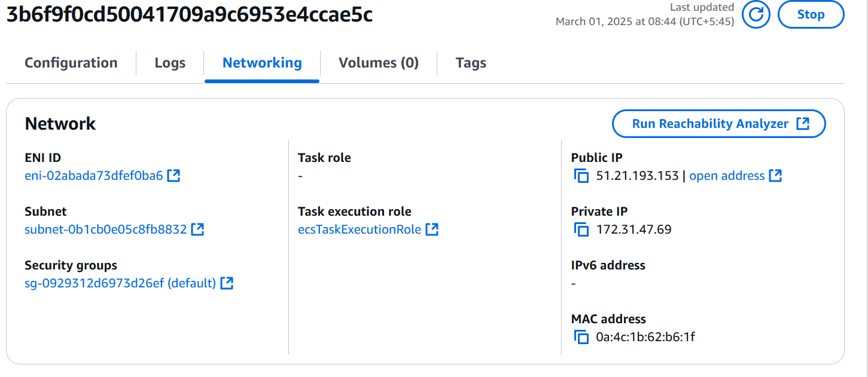The height and width of the screenshot is (377, 868).
Task: Click external link icon beside Subnet ID
Action: coord(197,229)
